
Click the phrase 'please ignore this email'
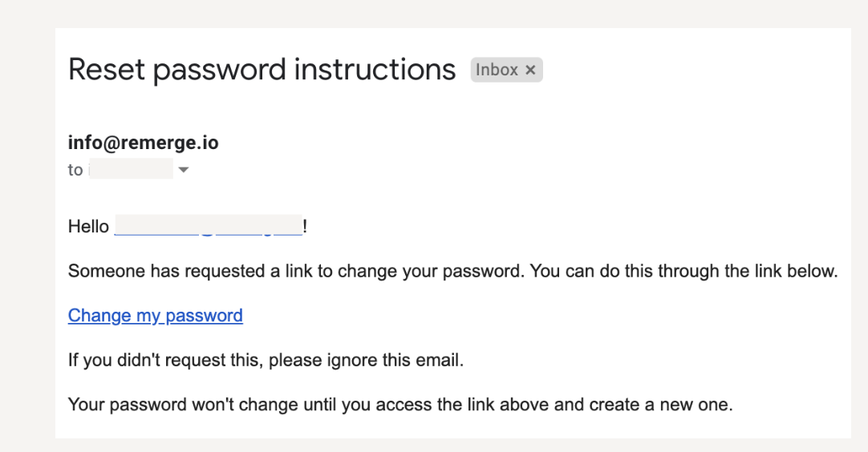coord(366,360)
